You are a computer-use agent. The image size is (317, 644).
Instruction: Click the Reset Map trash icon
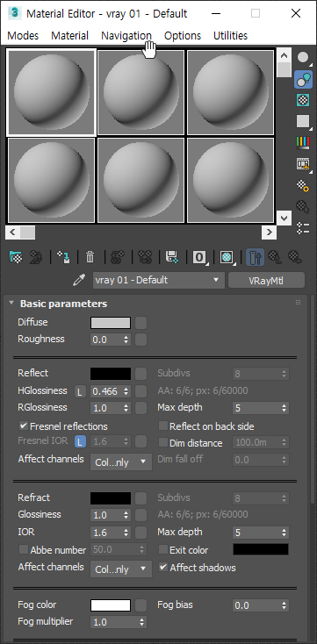pos(90,258)
